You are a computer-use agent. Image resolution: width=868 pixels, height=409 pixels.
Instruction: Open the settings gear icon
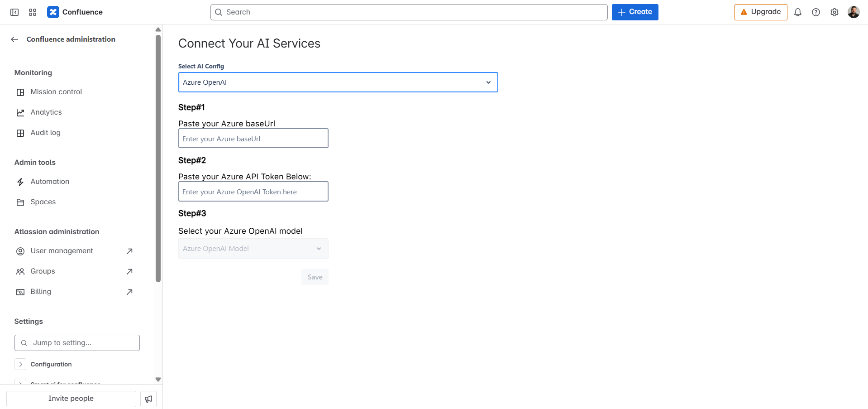[834, 12]
